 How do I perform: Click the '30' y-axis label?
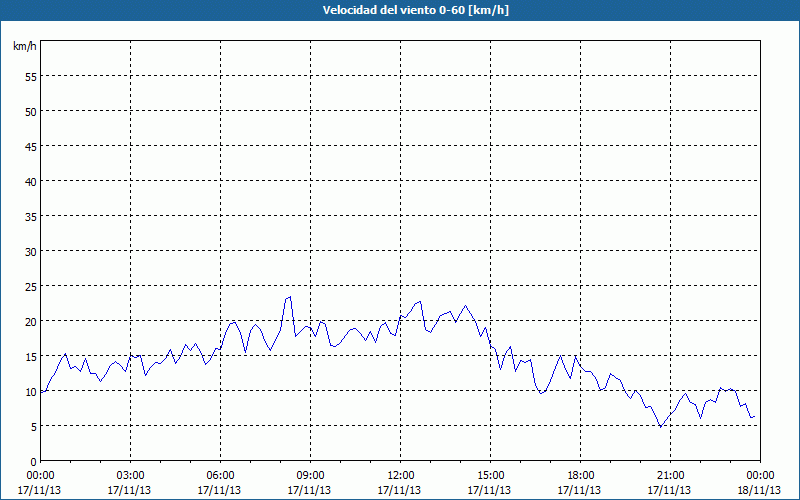click(31, 252)
